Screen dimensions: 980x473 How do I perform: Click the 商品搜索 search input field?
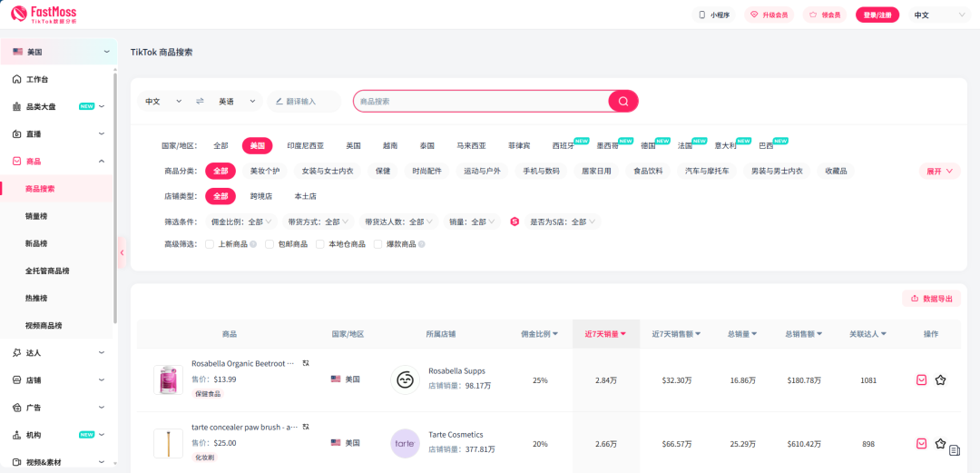coord(481,101)
